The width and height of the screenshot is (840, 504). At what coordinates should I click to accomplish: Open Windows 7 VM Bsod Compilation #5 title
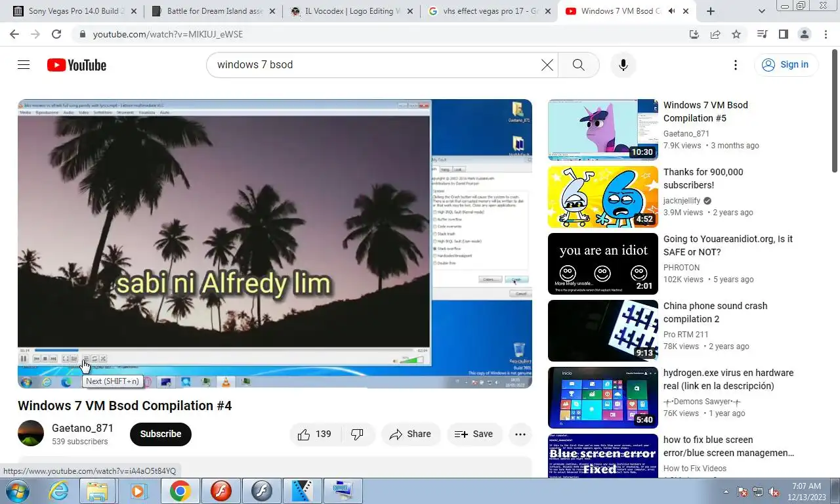coord(705,112)
